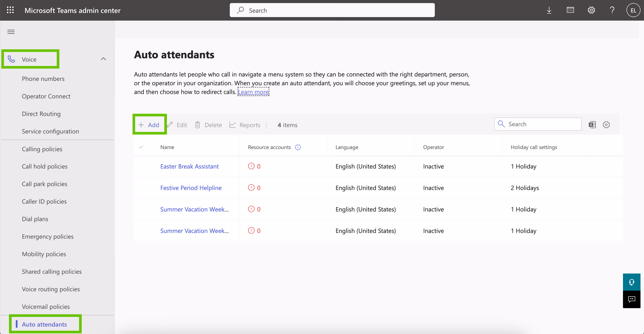The image size is (644, 334).
Task: Open help via question mark icon
Action: tap(612, 10)
